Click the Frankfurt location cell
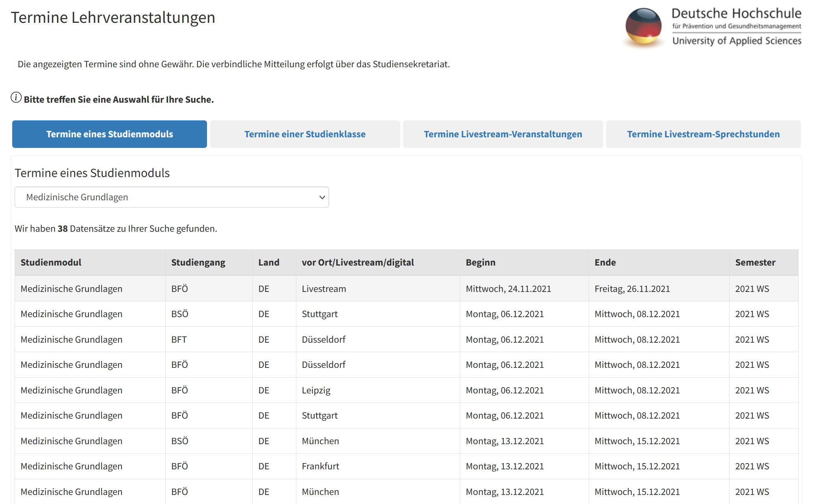 coord(320,466)
